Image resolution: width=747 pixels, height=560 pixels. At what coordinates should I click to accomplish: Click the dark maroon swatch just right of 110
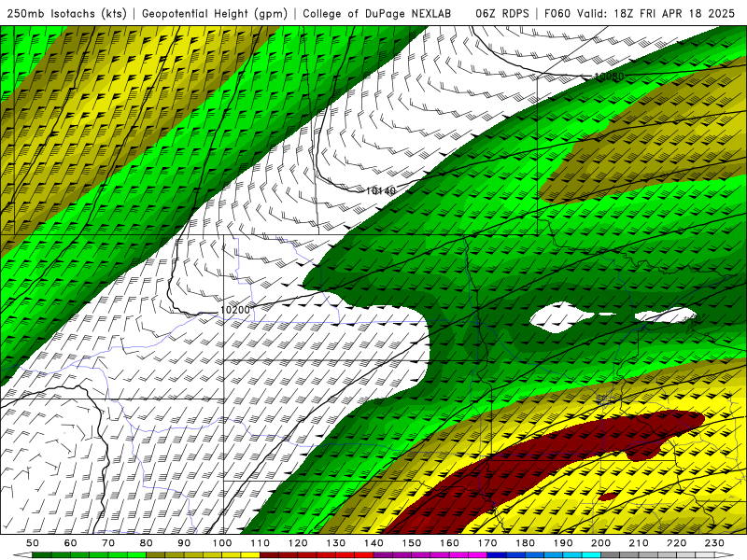(x=270, y=555)
